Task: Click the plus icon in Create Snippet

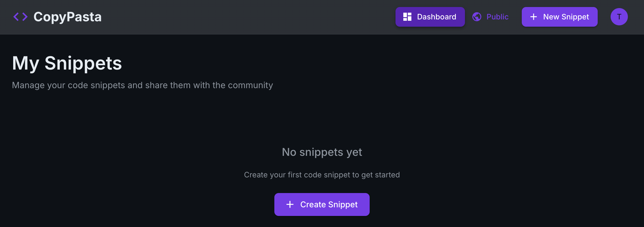Action: point(290,204)
